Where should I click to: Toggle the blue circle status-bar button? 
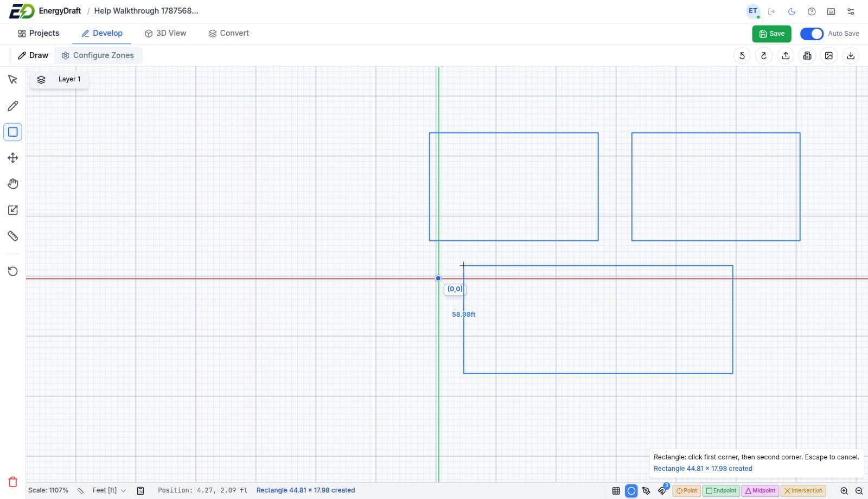tap(631, 491)
